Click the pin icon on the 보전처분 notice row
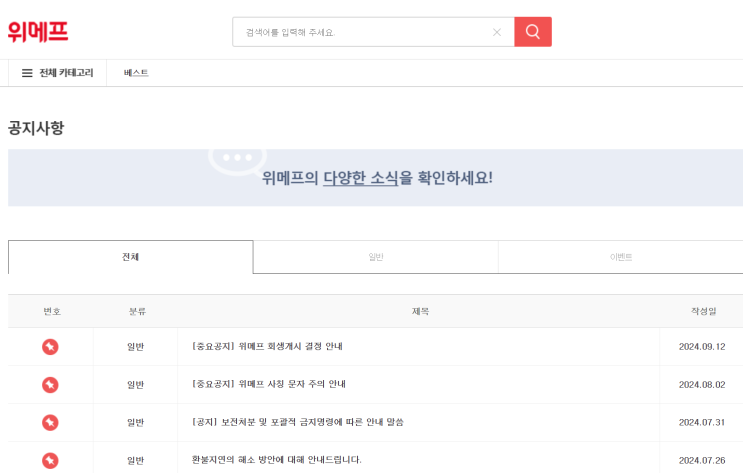The image size is (743, 473). (50, 422)
